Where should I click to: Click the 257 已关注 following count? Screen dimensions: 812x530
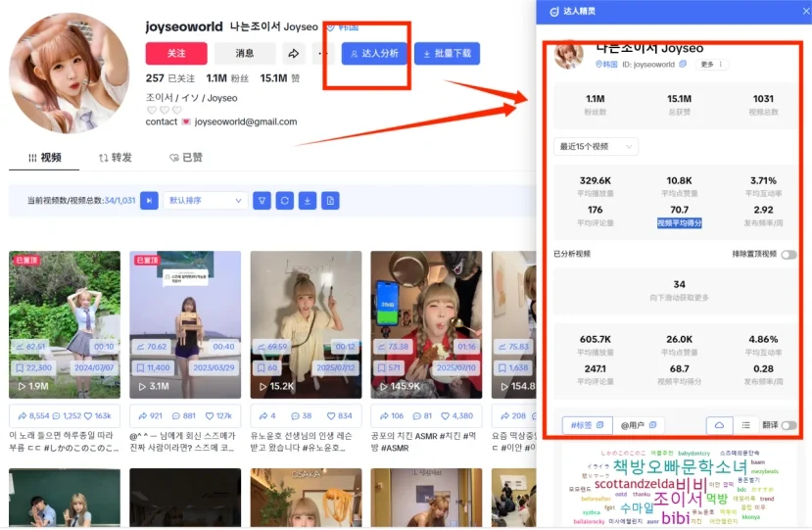(x=170, y=78)
